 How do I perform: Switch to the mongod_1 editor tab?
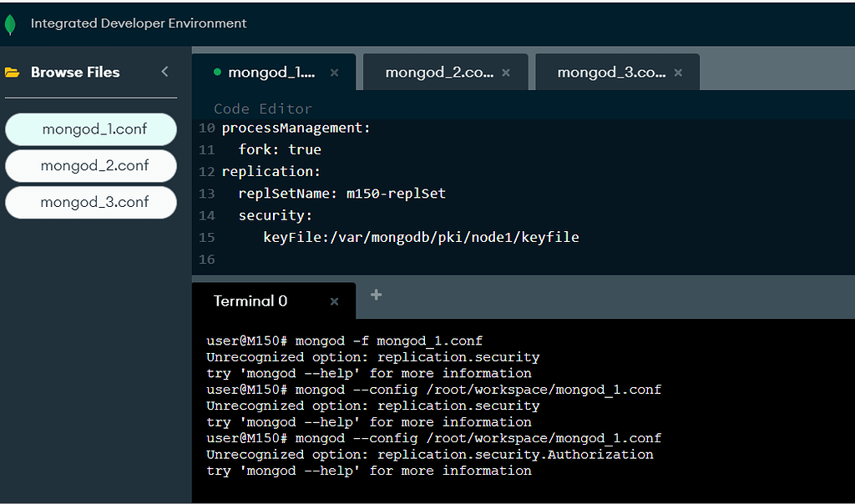pos(271,73)
